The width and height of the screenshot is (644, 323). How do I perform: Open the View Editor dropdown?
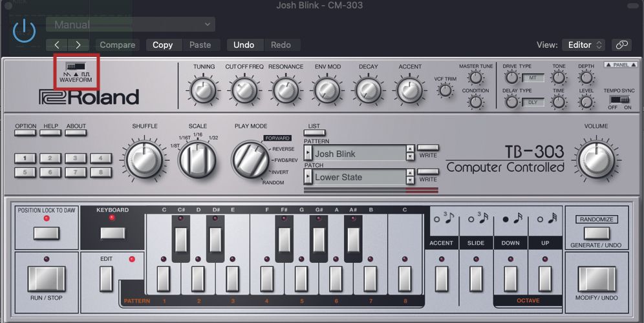coord(584,45)
